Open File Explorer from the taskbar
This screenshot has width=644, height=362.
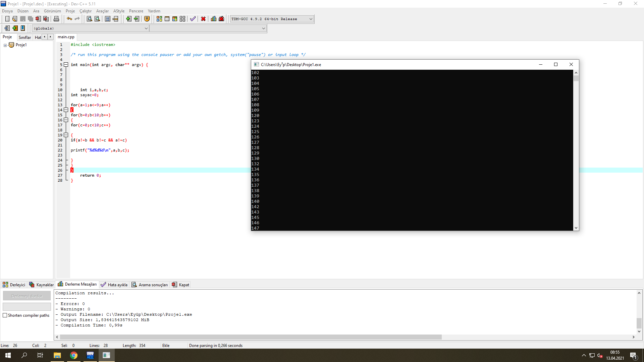pos(57,355)
